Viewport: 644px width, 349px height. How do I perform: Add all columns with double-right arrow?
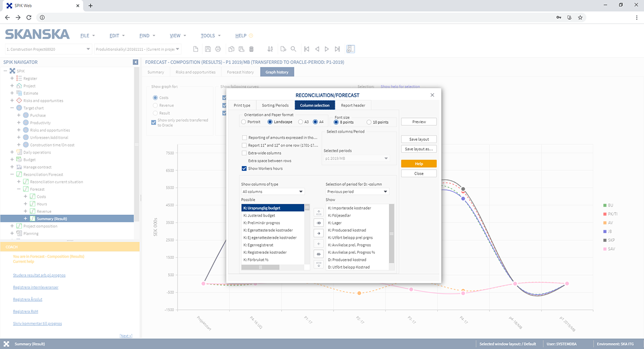(x=318, y=223)
